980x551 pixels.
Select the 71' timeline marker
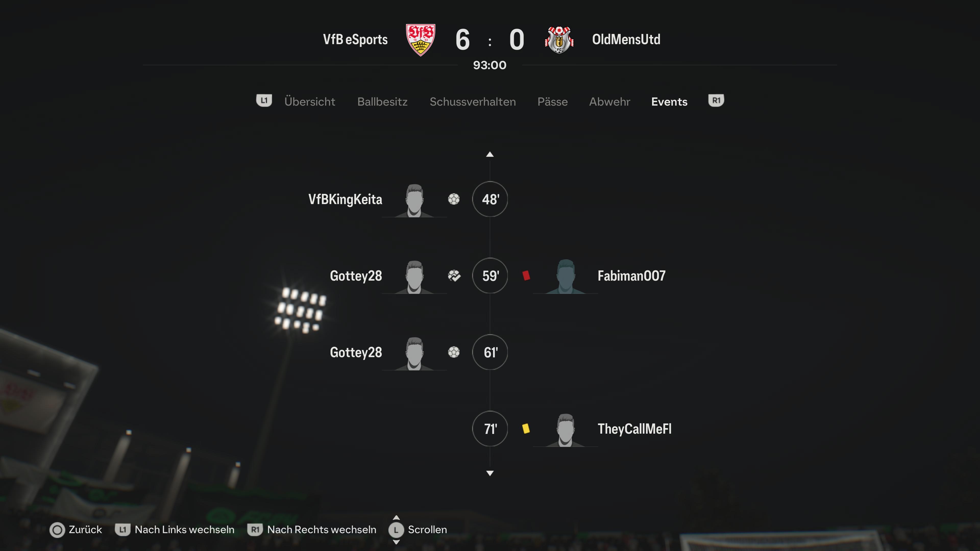(x=490, y=429)
